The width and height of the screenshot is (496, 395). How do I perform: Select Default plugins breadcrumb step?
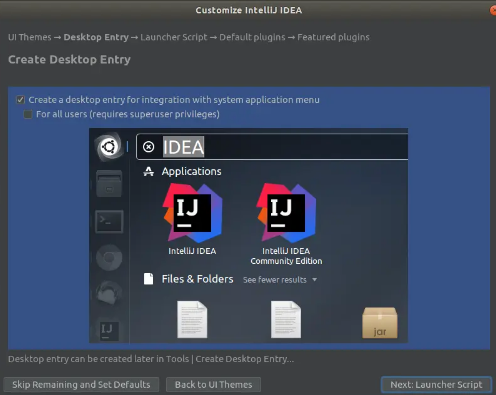252,37
